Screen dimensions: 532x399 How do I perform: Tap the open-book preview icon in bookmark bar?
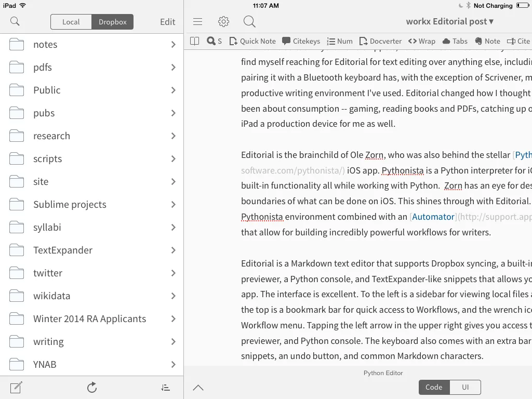195,42
